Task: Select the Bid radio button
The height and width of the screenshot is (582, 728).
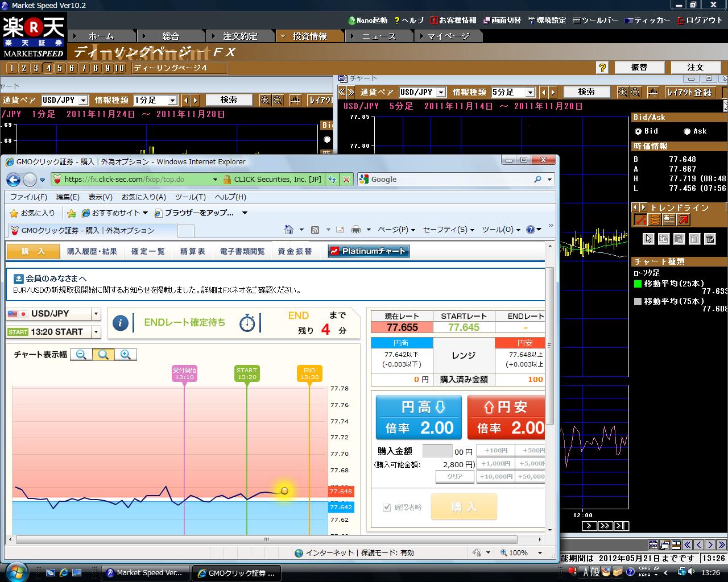Action: click(x=638, y=131)
